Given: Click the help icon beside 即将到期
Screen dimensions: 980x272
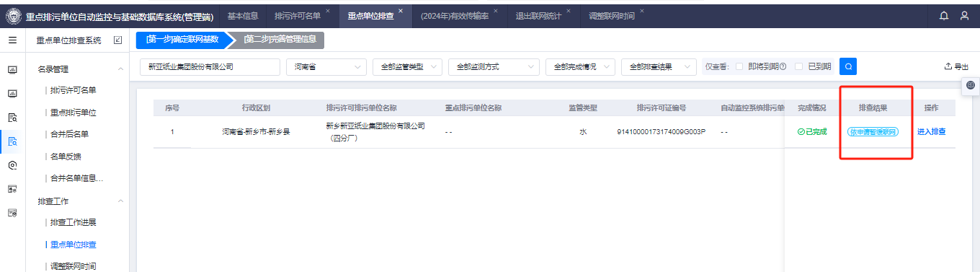Looking at the screenshot, I should [x=783, y=66].
